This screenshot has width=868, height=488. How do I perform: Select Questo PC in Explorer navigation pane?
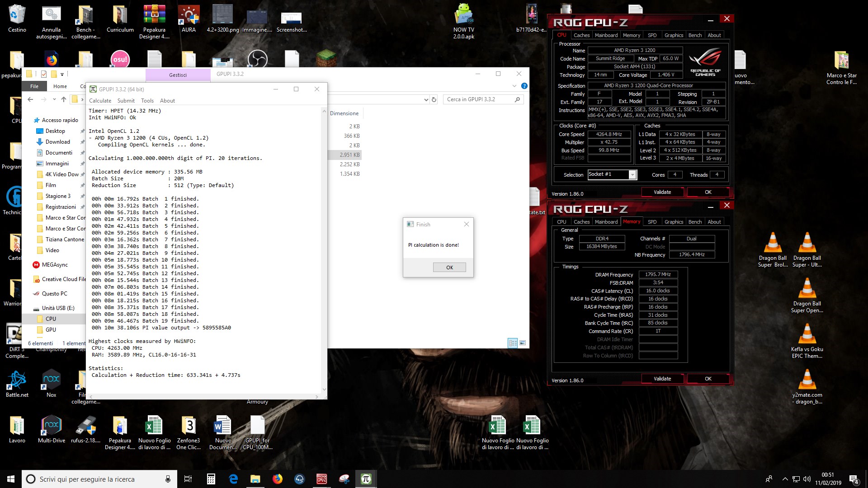click(54, 293)
